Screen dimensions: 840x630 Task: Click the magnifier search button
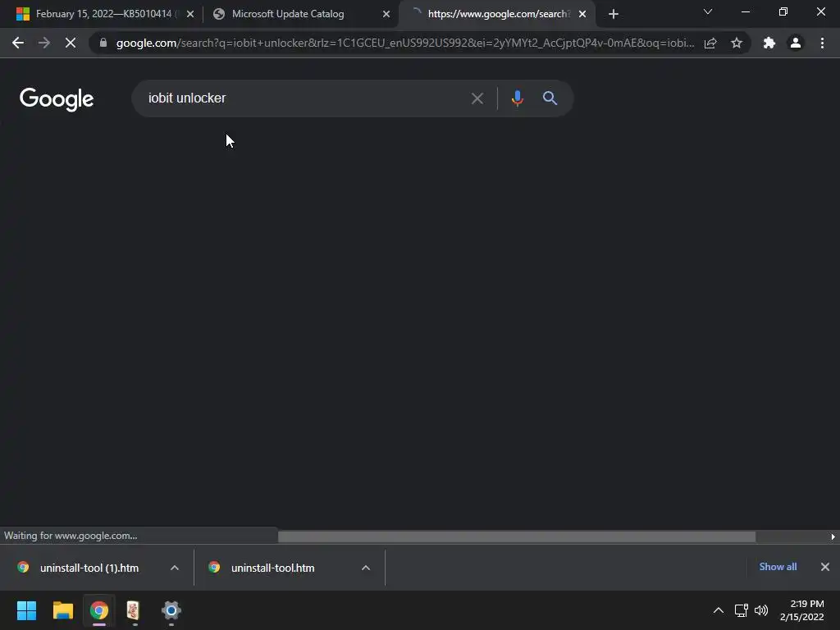(x=550, y=98)
